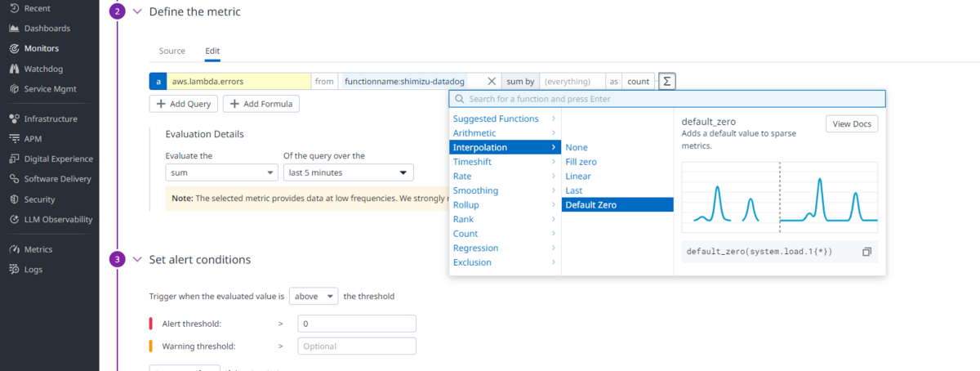Select Count function category
This screenshot has height=371, width=980.
[x=505, y=234]
